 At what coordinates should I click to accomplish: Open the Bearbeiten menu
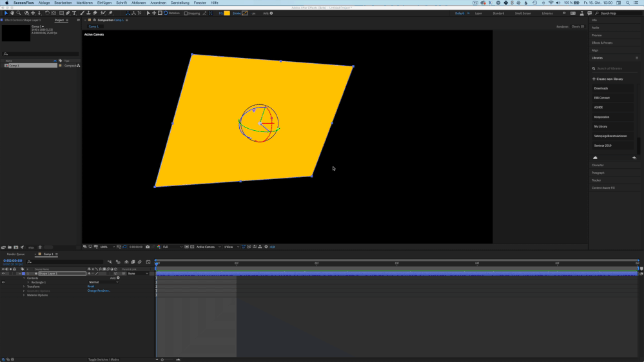(x=63, y=3)
